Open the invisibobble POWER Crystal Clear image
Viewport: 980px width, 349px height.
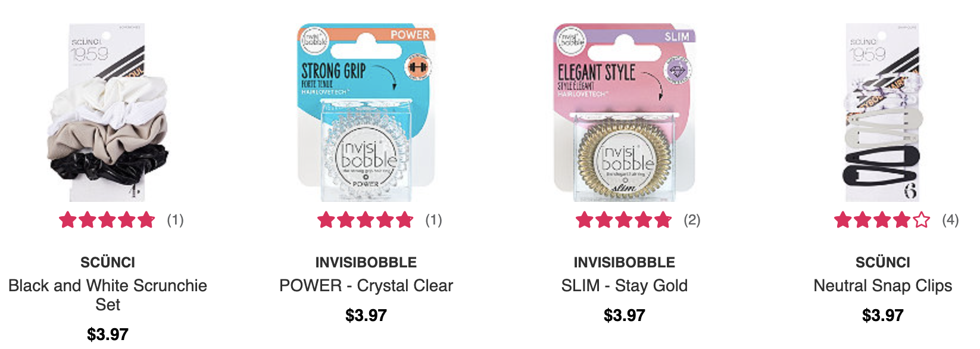pos(366,113)
